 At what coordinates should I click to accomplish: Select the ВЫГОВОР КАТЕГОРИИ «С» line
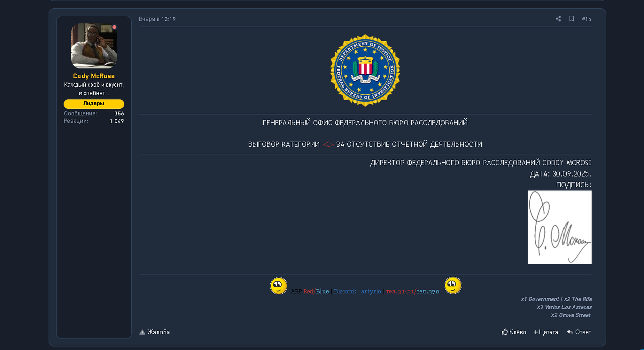(x=365, y=144)
